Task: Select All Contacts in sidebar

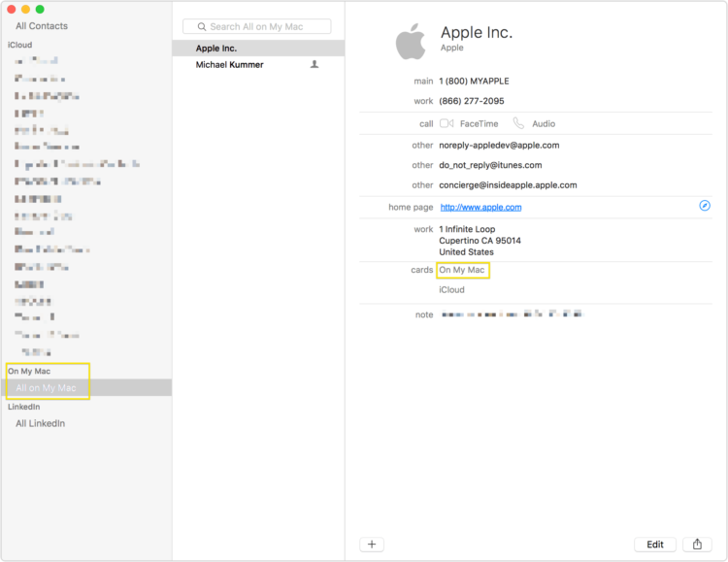Action: [x=42, y=26]
